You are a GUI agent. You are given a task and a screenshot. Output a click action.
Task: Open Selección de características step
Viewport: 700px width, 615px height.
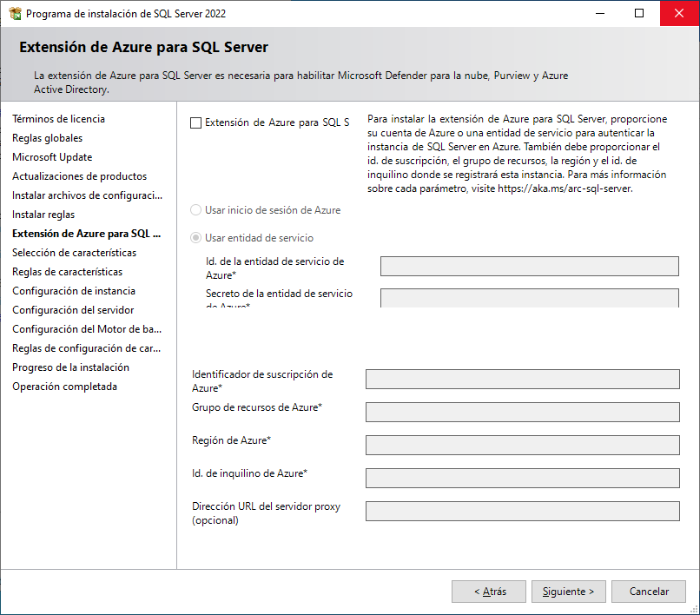74,253
